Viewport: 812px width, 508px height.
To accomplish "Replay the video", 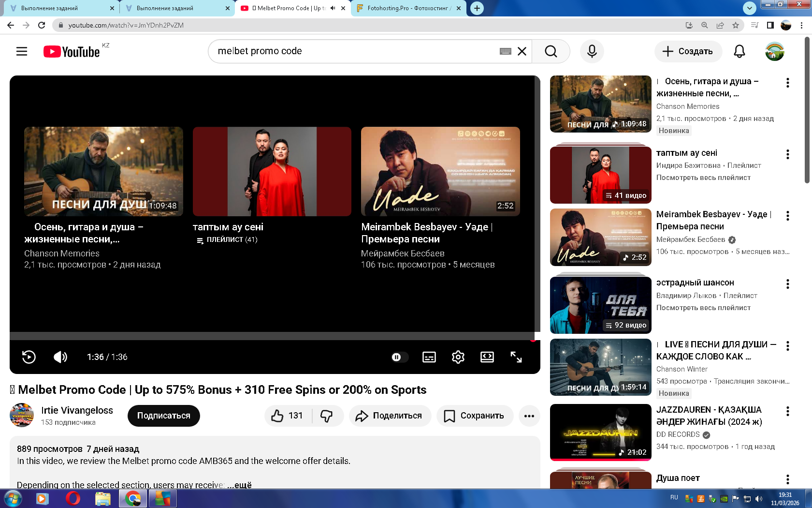I will click(x=29, y=357).
